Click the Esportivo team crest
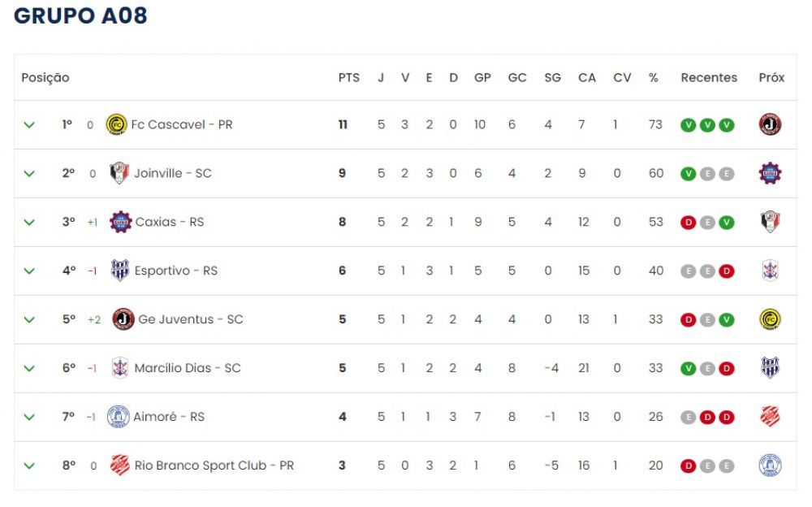 (119, 271)
